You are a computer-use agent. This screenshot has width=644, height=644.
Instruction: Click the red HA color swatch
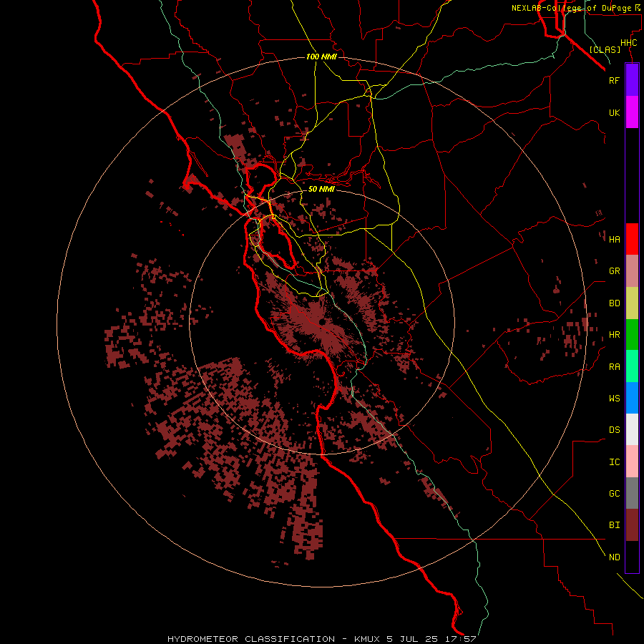[632, 239]
